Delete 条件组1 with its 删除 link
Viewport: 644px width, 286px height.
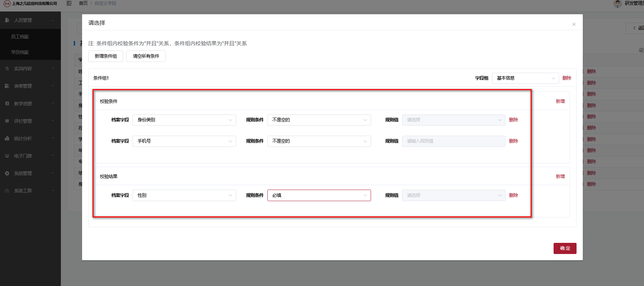coord(567,78)
